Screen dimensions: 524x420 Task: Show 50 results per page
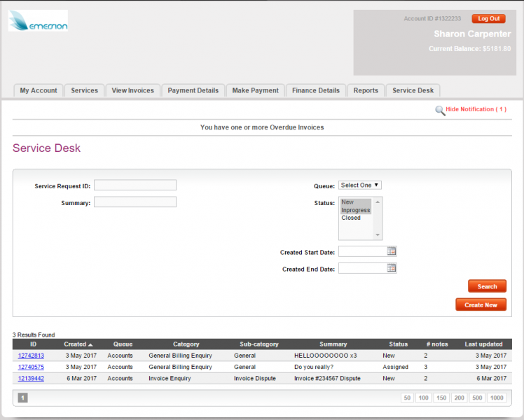point(407,398)
